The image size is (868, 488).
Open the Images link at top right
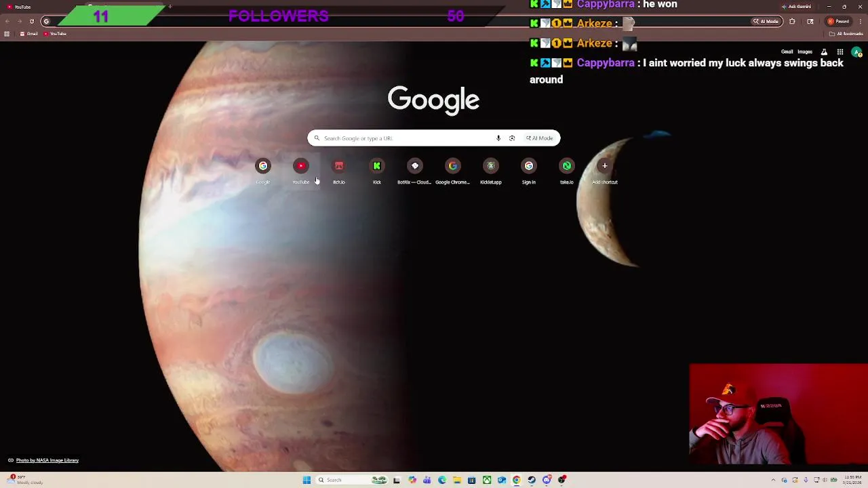[805, 52]
